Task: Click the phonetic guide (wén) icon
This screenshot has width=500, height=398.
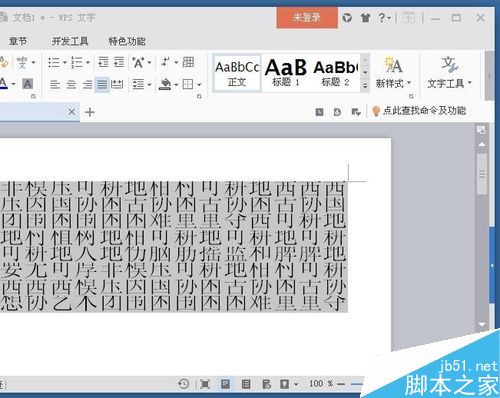Action: tap(22, 62)
